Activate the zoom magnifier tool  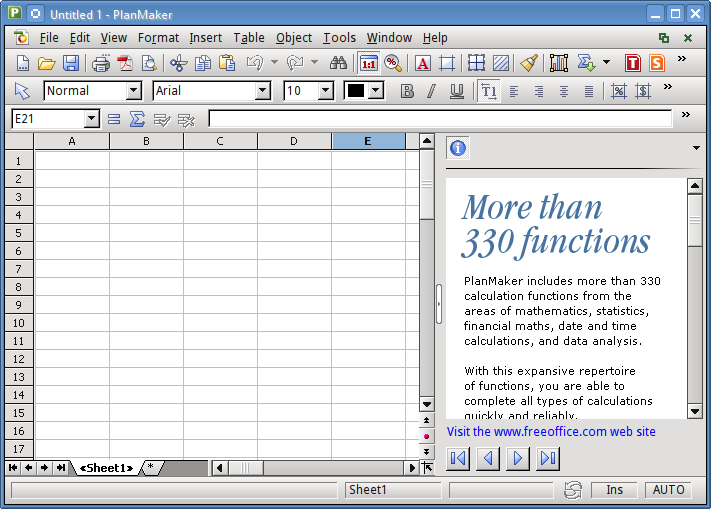pyautogui.click(x=393, y=63)
